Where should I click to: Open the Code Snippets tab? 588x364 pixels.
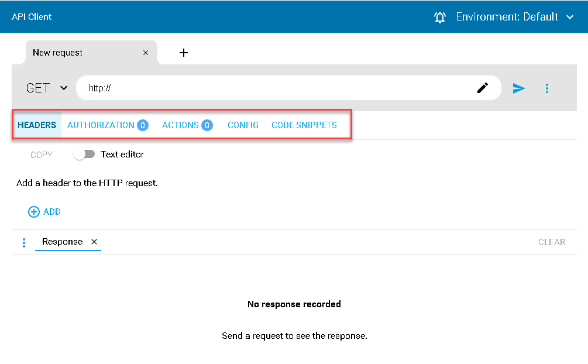click(x=304, y=125)
